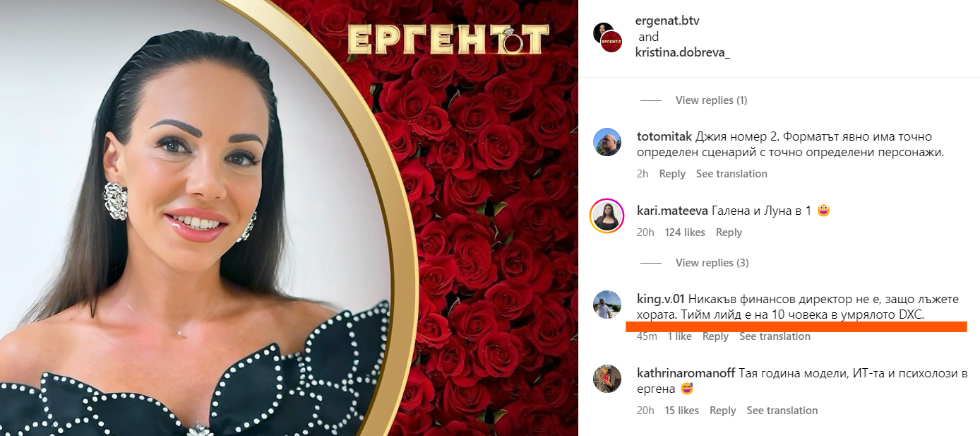Click the ЕРГЕНЪТ logo on the post image
This screenshot has width=980, height=436.
(448, 40)
